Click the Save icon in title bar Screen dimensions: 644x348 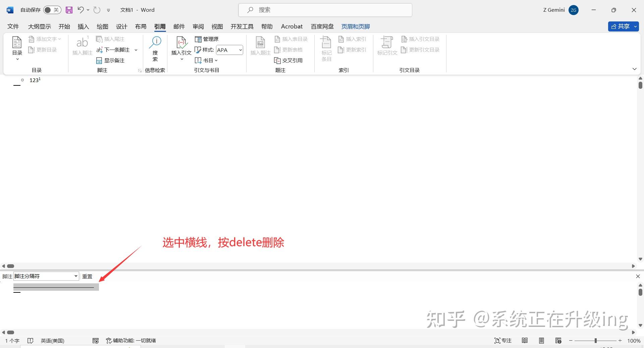pos(69,10)
